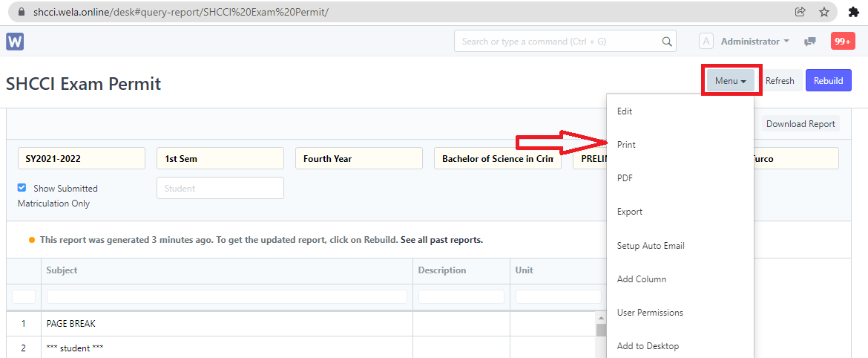This screenshot has height=358, width=868.
Task: Open the browser extensions puzzle icon
Action: (x=853, y=12)
